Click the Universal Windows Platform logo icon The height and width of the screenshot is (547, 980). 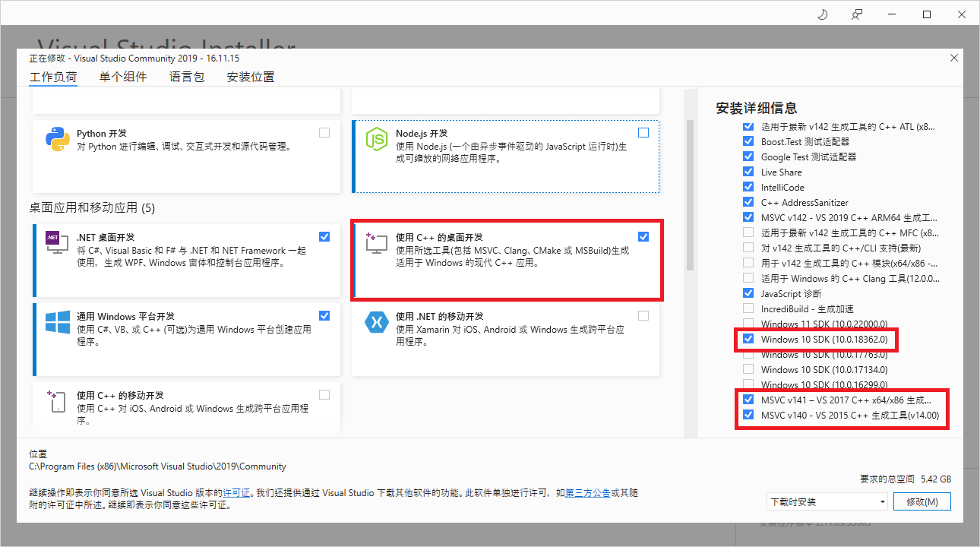58,322
